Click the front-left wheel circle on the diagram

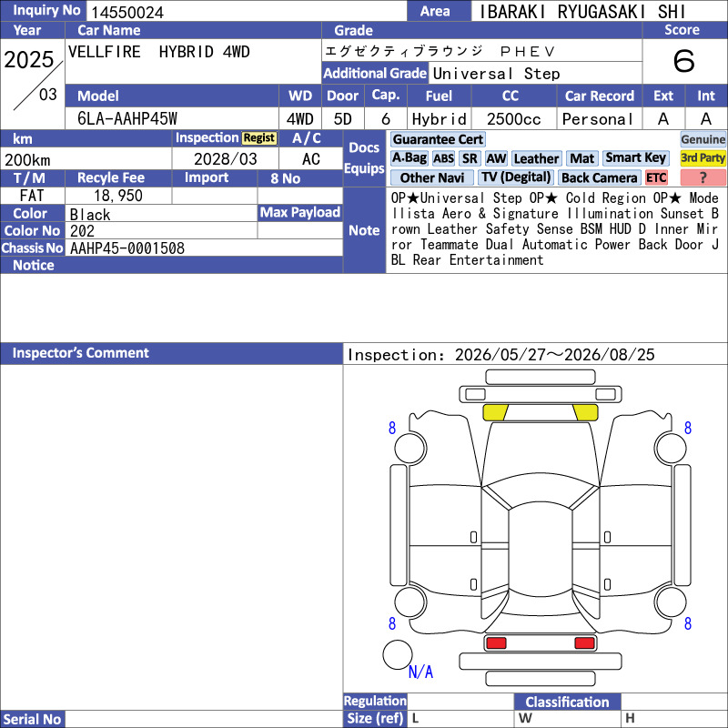(410, 449)
